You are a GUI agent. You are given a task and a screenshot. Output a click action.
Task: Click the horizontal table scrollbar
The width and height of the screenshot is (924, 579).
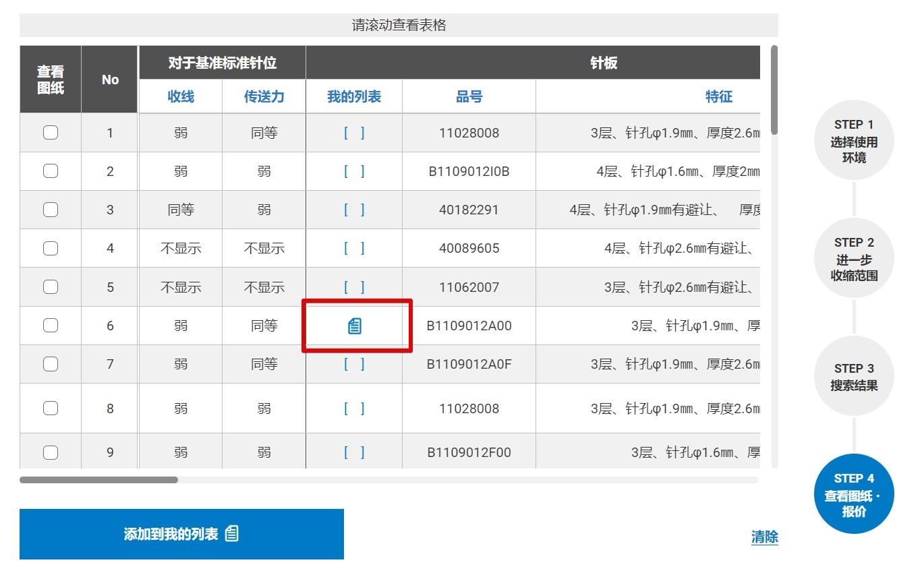point(98,480)
